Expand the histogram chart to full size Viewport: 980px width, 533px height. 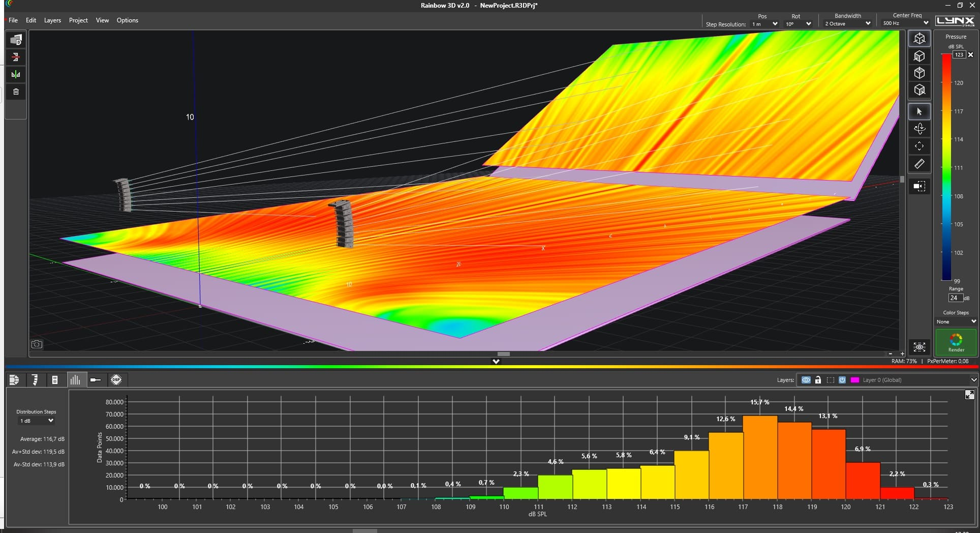tap(969, 395)
